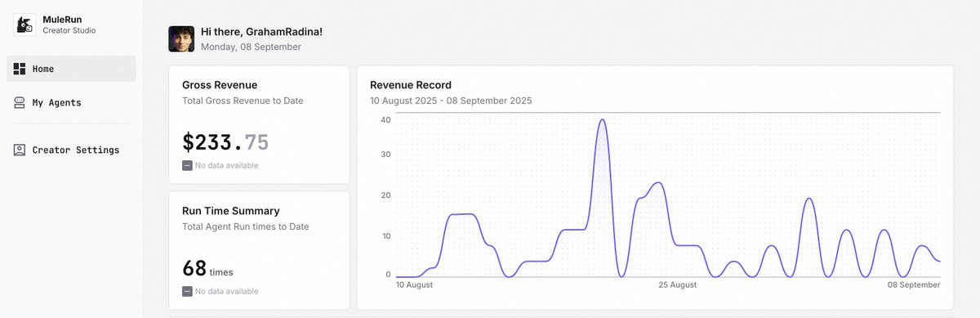Open Creator Settings in the sidebar
The image size is (980, 318).
(x=71, y=150)
